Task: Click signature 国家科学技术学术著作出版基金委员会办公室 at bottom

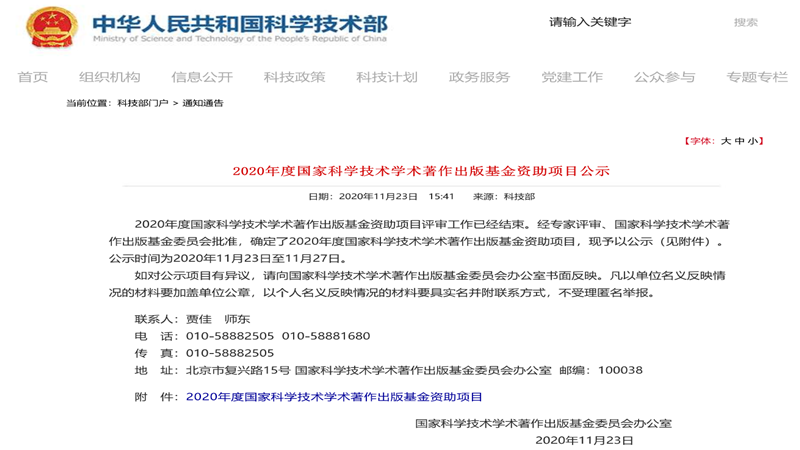Action: (543, 423)
